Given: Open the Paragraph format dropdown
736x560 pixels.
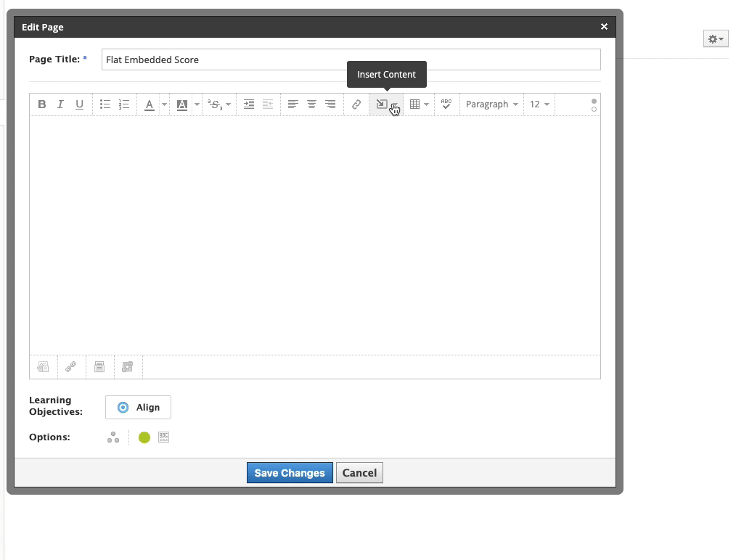Looking at the screenshot, I should tap(491, 104).
